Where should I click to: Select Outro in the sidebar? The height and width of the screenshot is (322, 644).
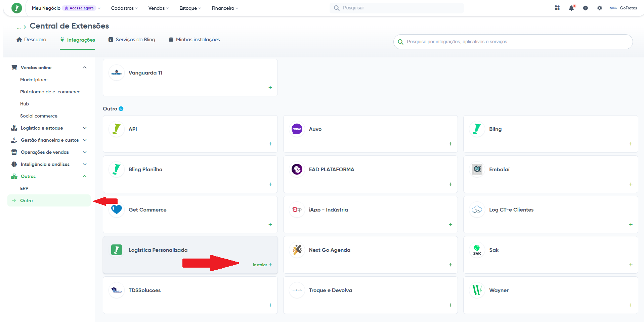point(49,200)
